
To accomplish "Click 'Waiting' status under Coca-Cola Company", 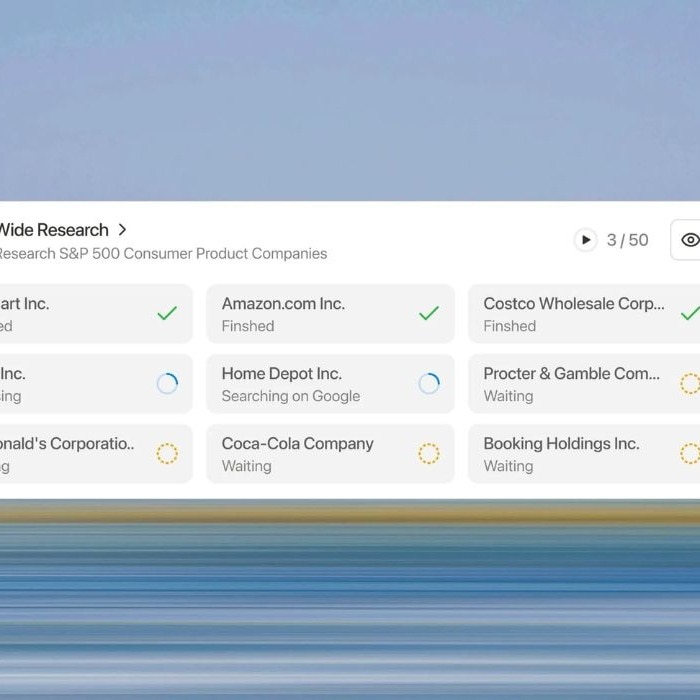I will pos(246,466).
